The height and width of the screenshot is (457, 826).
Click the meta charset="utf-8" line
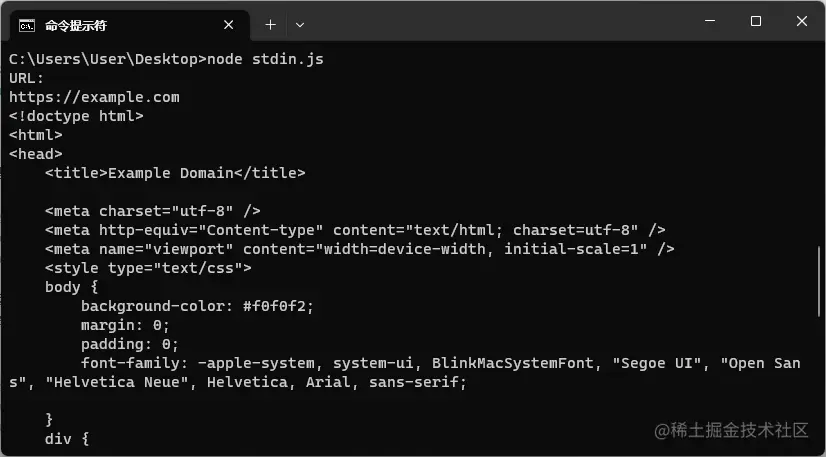click(153, 211)
